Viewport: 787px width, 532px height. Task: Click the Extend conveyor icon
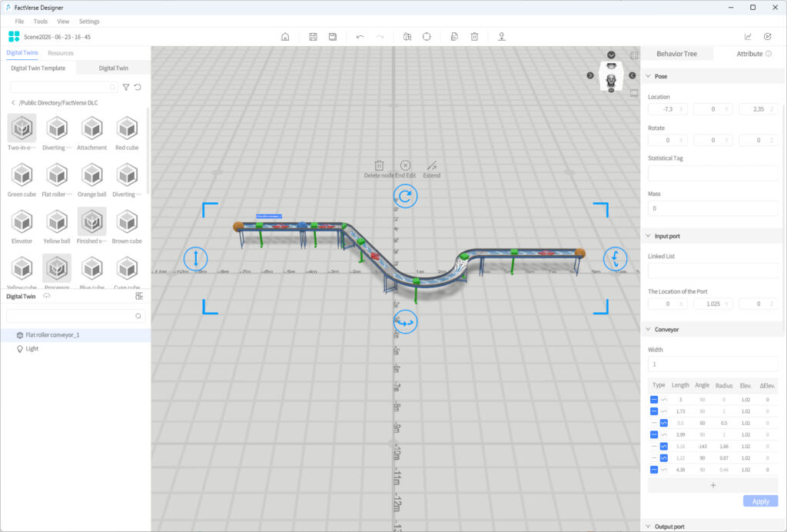coord(432,165)
